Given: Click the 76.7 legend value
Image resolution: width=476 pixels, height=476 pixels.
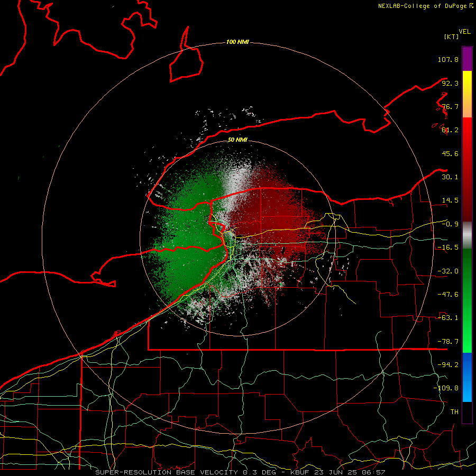Looking at the screenshot, I should click(x=450, y=106).
